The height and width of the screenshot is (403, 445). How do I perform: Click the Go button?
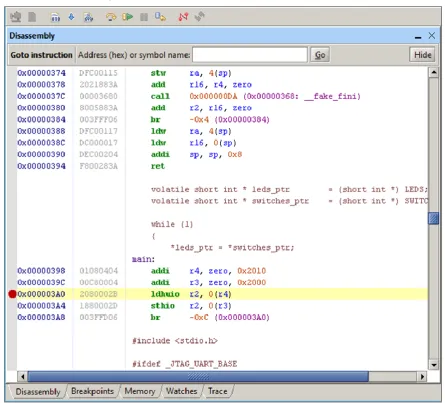click(320, 55)
